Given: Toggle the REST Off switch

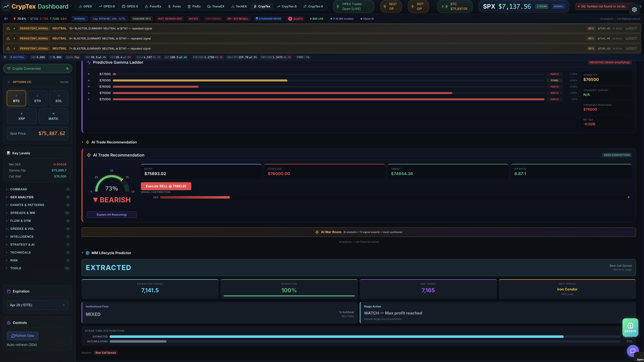Looking at the screenshot, I should [x=391, y=7].
